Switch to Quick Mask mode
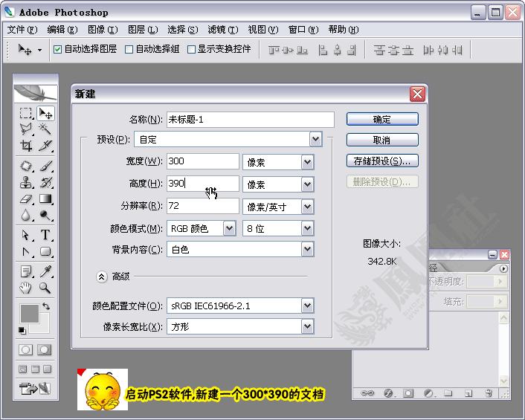 click(44, 350)
